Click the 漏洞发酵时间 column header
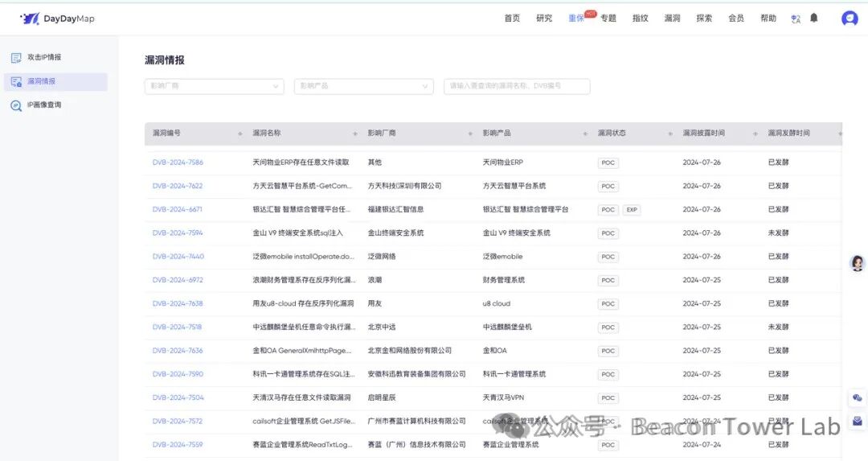 click(789, 133)
